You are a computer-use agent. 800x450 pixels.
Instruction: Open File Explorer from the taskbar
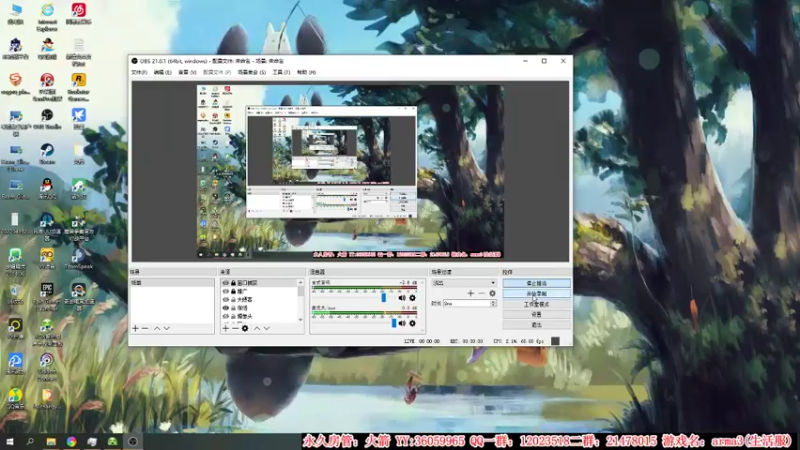point(51,441)
